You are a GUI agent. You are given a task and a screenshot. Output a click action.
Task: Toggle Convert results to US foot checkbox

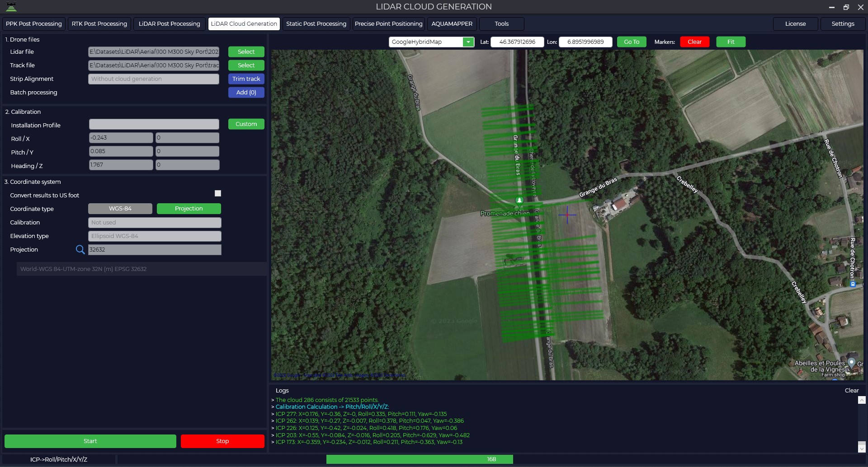[218, 193]
